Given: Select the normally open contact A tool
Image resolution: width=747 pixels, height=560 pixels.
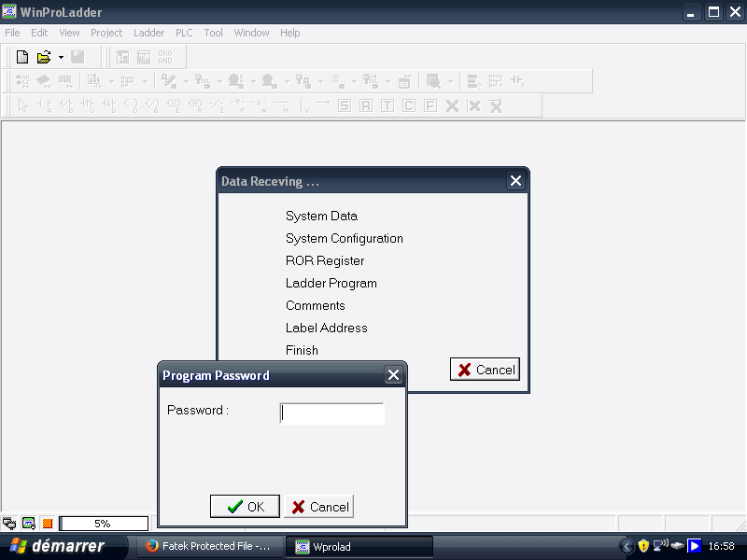Looking at the screenshot, I should pyautogui.click(x=44, y=105).
